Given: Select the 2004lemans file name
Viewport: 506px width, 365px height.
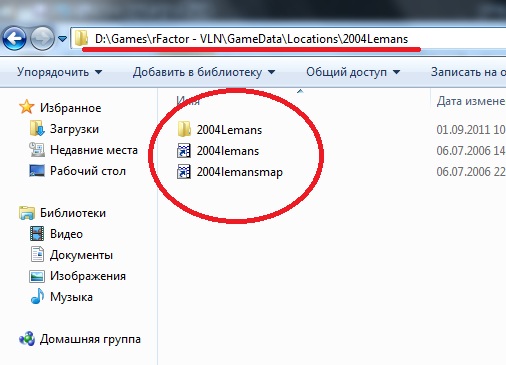Looking at the screenshot, I should [x=228, y=151].
